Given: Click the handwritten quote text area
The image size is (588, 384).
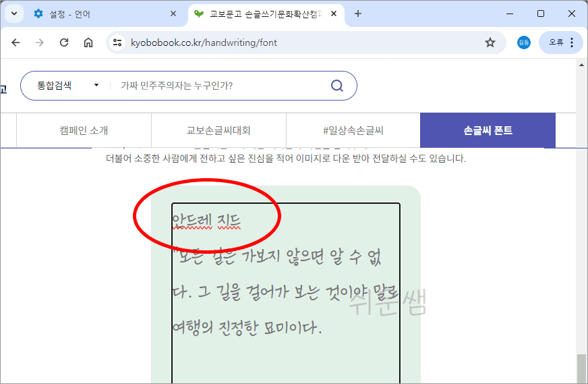Looking at the screenshot, I should coord(285,293).
